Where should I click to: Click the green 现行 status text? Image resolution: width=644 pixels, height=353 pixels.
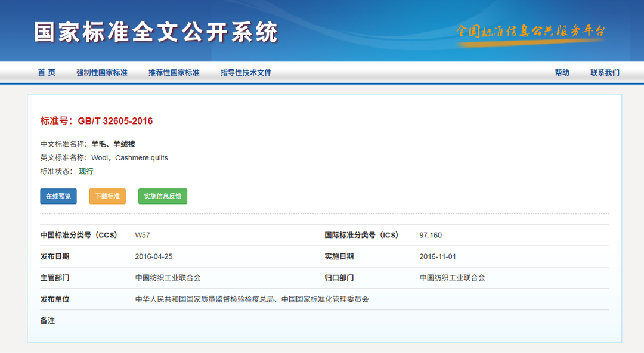click(86, 171)
